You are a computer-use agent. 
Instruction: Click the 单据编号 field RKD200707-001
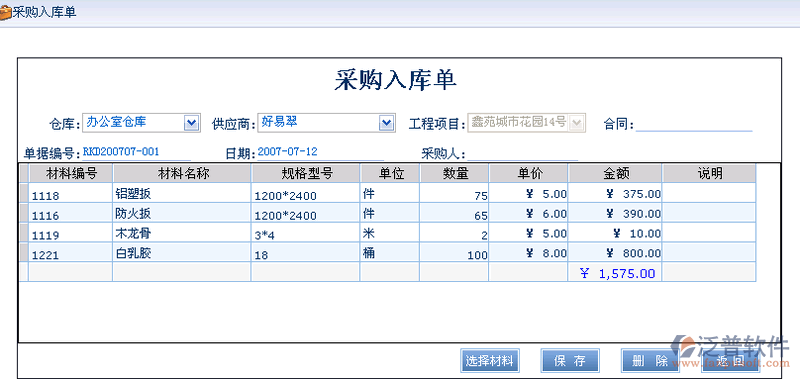tap(136, 152)
